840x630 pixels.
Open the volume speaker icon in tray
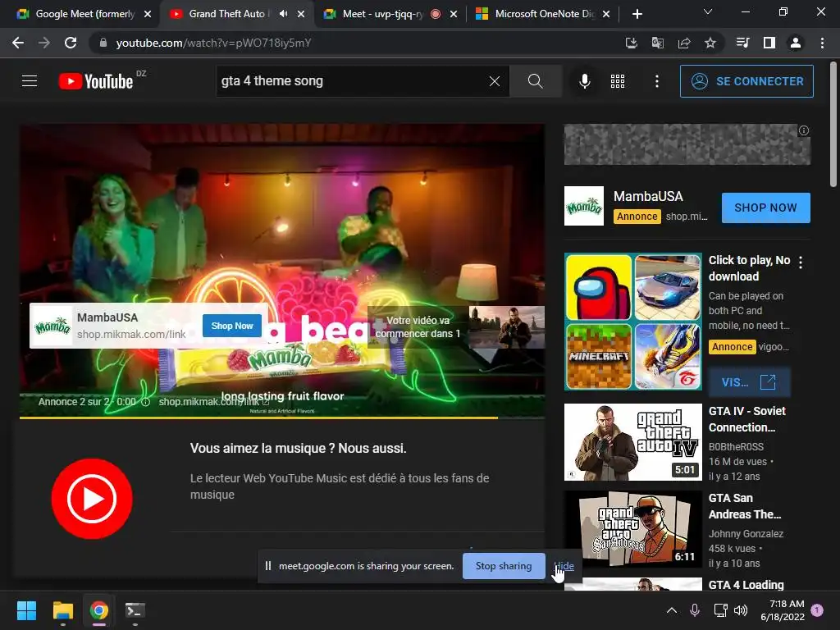[x=741, y=610]
